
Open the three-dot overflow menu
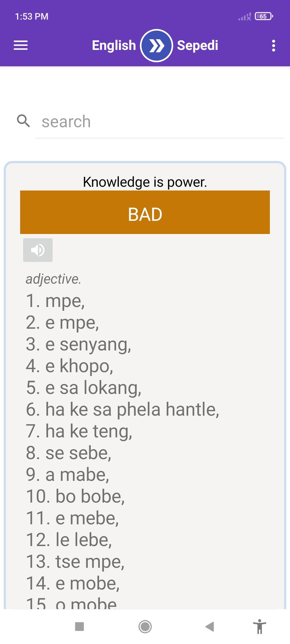(273, 46)
